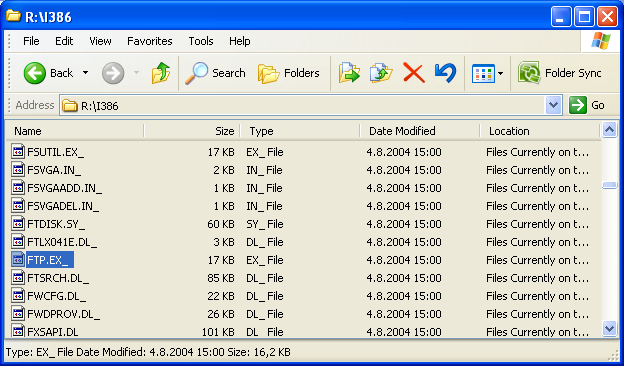This screenshot has height=366, width=624.
Task: Open the Address bar dropdown
Action: click(553, 105)
